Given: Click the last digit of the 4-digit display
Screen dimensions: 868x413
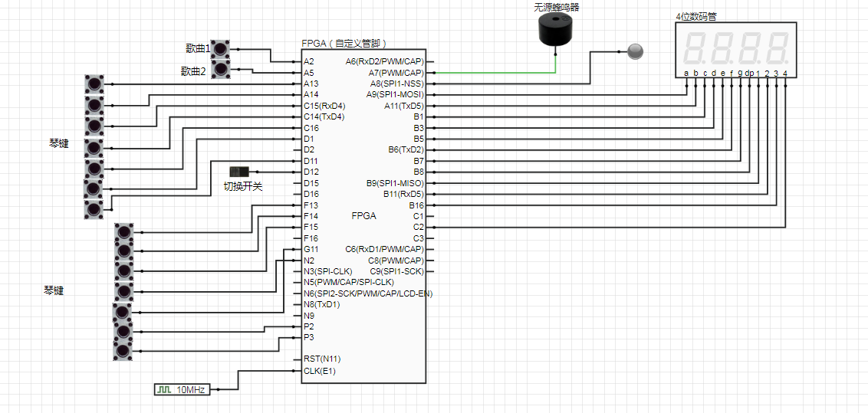Looking at the screenshot, I should click(777, 48).
